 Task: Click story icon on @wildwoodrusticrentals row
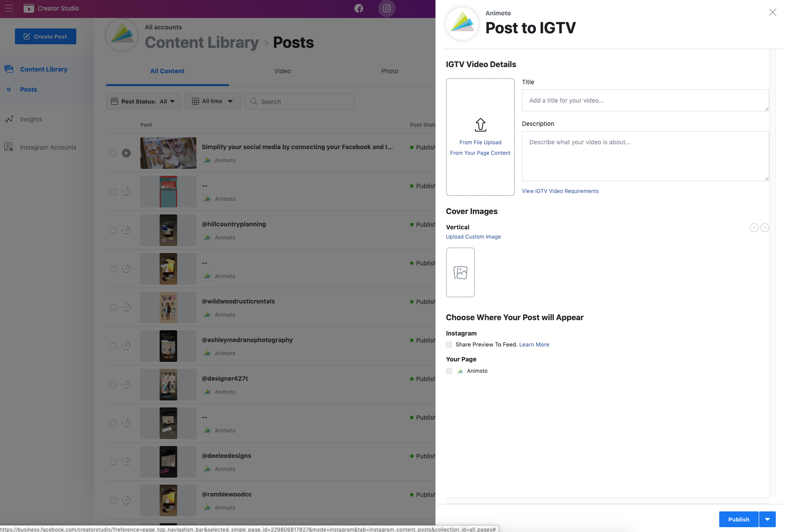[126, 307]
